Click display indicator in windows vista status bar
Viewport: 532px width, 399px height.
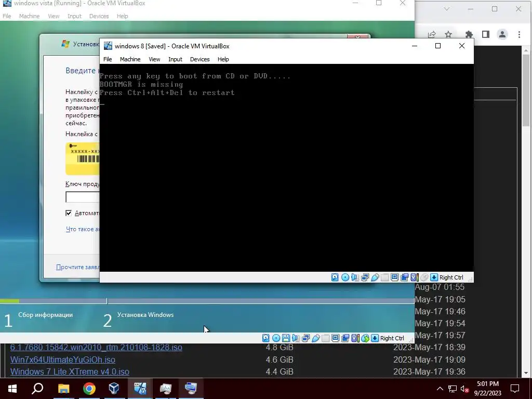coord(335,338)
